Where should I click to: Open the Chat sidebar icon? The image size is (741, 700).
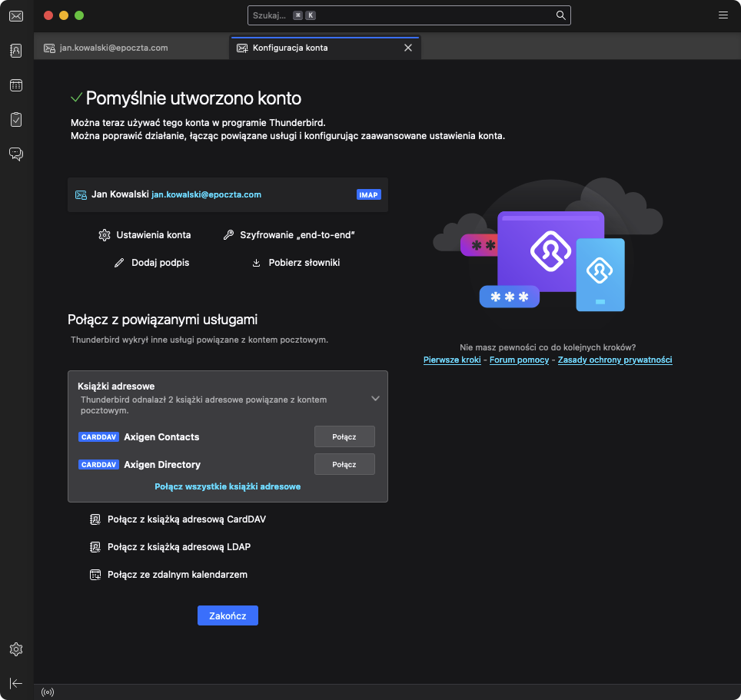15,154
